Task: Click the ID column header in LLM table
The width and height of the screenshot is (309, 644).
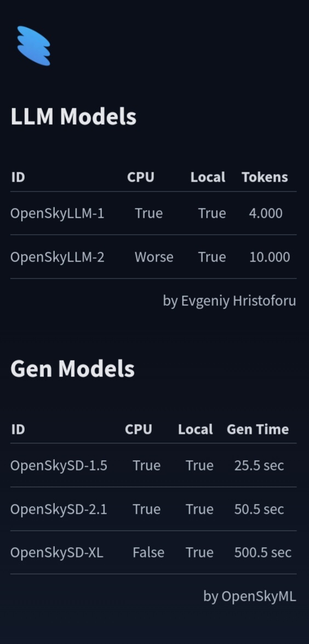Action: click(x=18, y=177)
